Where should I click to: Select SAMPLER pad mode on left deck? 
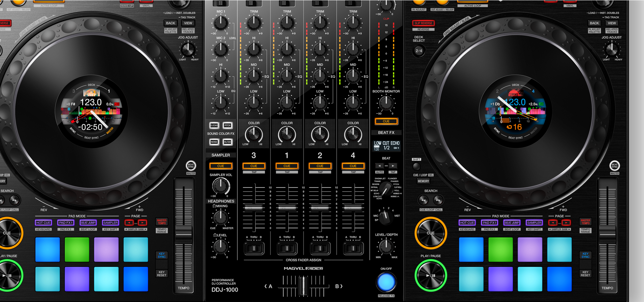point(111,223)
